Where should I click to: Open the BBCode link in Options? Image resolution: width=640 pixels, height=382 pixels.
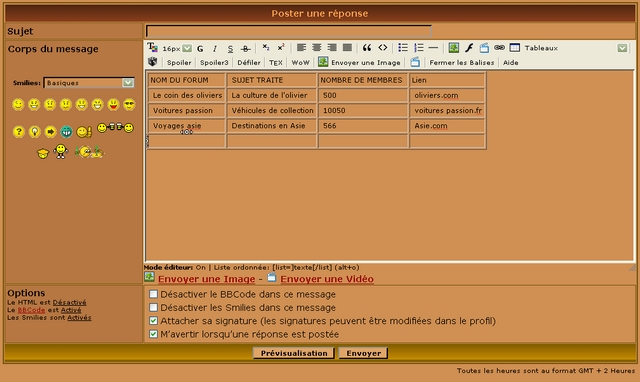31,310
